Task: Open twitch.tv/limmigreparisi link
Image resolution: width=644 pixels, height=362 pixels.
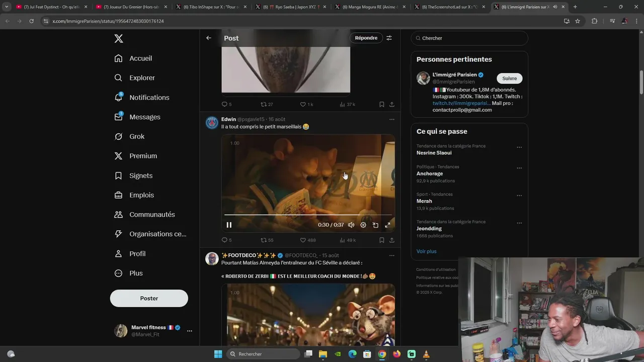Action: [x=461, y=103]
